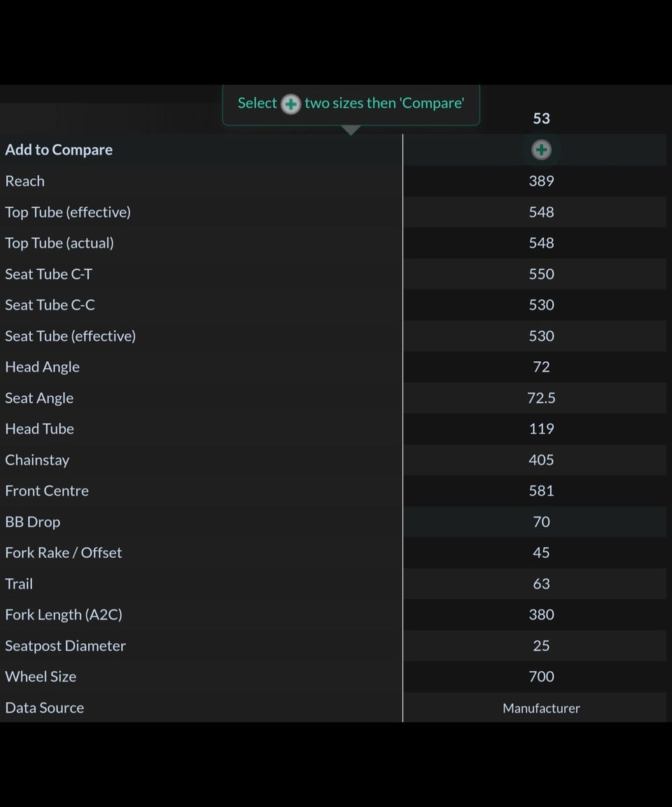Select the Seat Angle value 72.5
Image resolution: width=672 pixels, height=807 pixels.
click(x=541, y=398)
